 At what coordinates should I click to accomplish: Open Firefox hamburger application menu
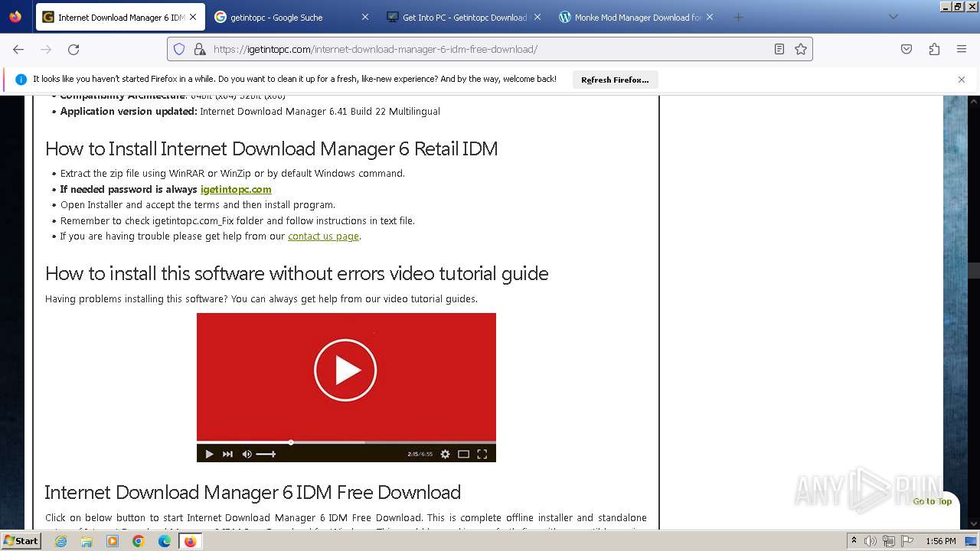(x=962, y=49)
